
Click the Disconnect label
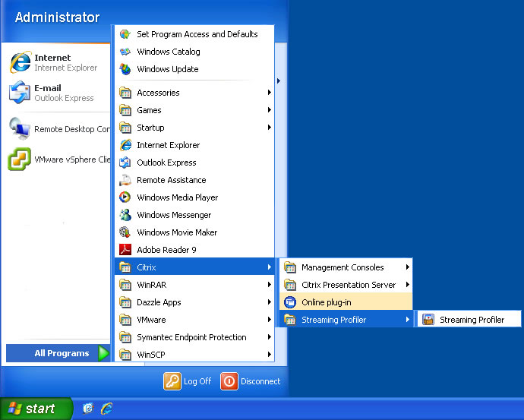coord(260,381)
